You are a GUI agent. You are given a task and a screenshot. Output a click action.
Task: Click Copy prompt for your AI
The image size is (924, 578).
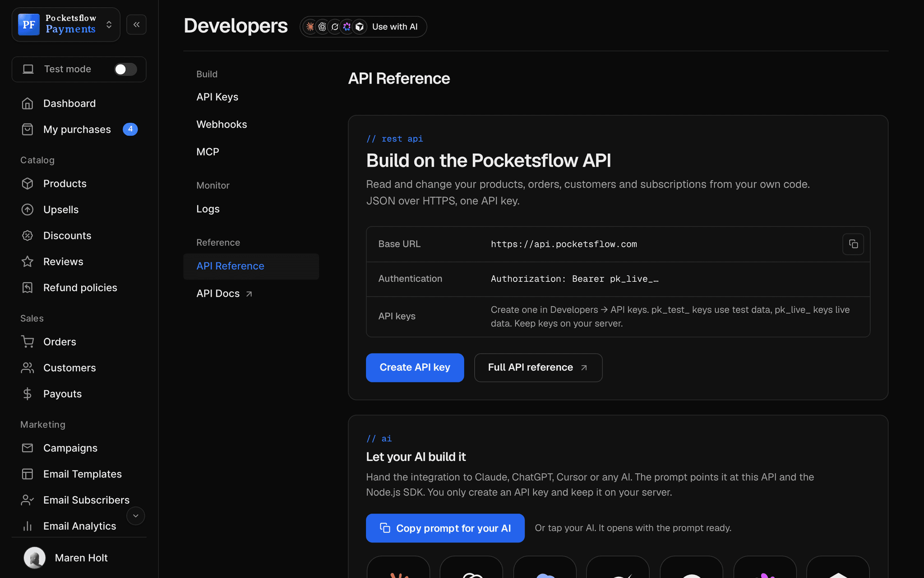point(445,528)
